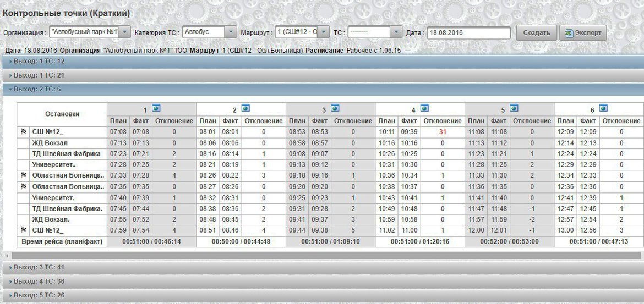Expand the Выход: 5 ТС: 26 section
Screen dimensions: 644x304
point(37,295)
